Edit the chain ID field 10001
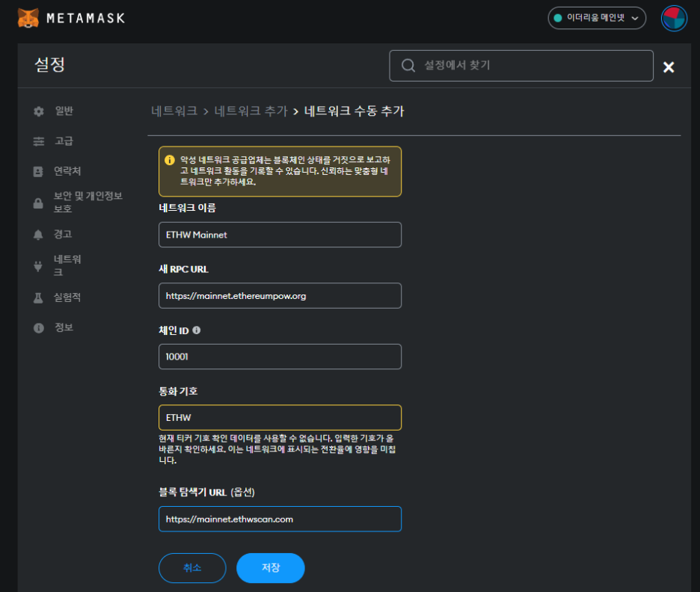 (x=280, y=357)
